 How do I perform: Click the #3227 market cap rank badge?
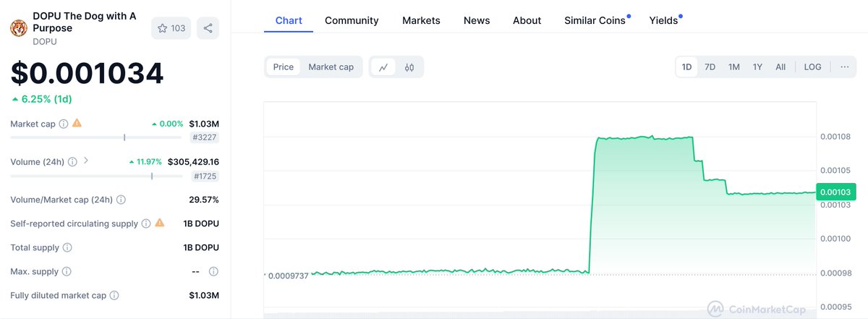pos(205,137)
